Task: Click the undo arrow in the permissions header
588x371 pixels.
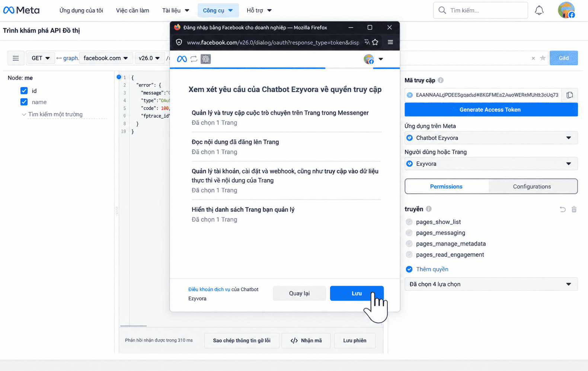Action: [563, 209]
